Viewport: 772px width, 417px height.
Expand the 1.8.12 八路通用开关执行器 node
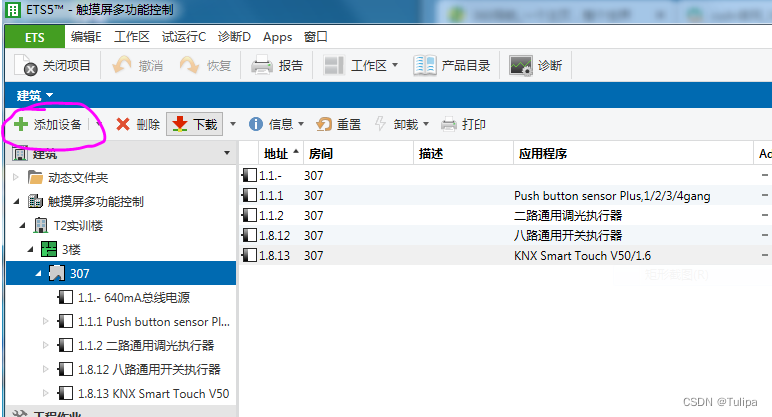46,369
